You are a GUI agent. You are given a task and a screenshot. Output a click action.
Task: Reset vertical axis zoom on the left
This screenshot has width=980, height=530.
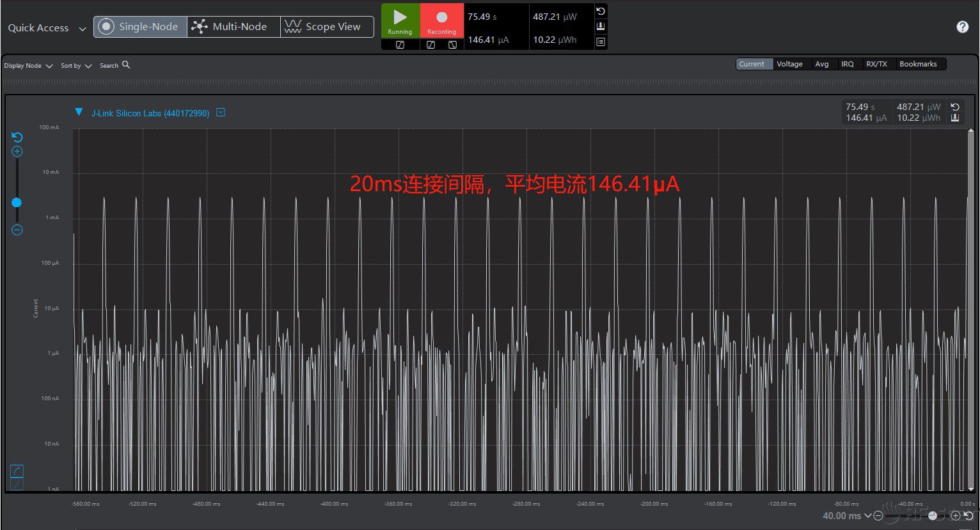pos(17,137)
